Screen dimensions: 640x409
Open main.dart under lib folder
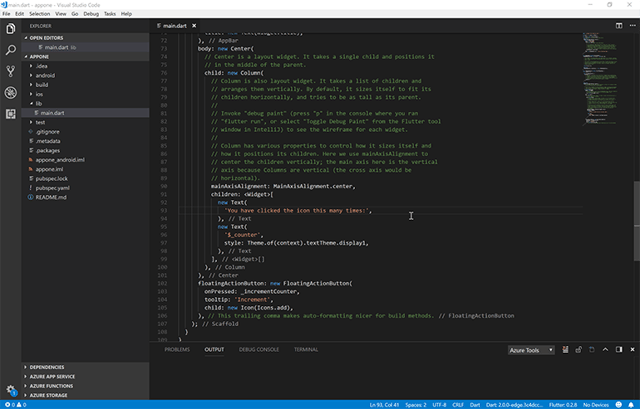point(85,113)
